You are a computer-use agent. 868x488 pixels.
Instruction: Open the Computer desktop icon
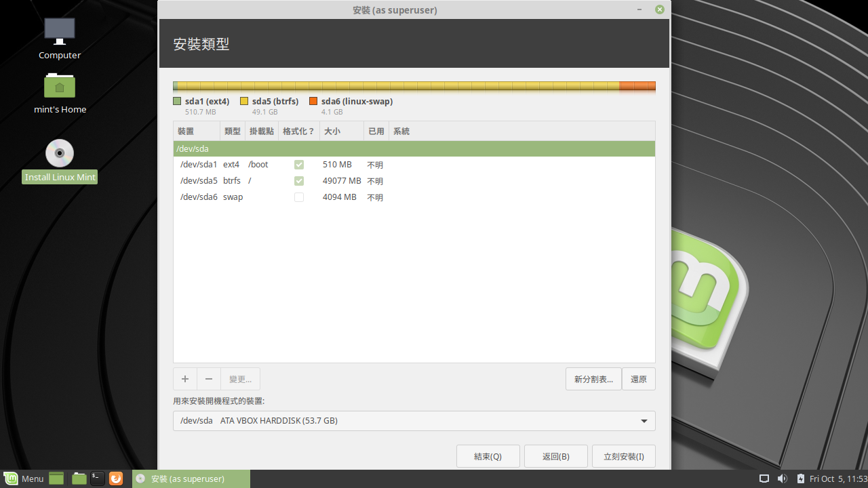pos(60,31)
